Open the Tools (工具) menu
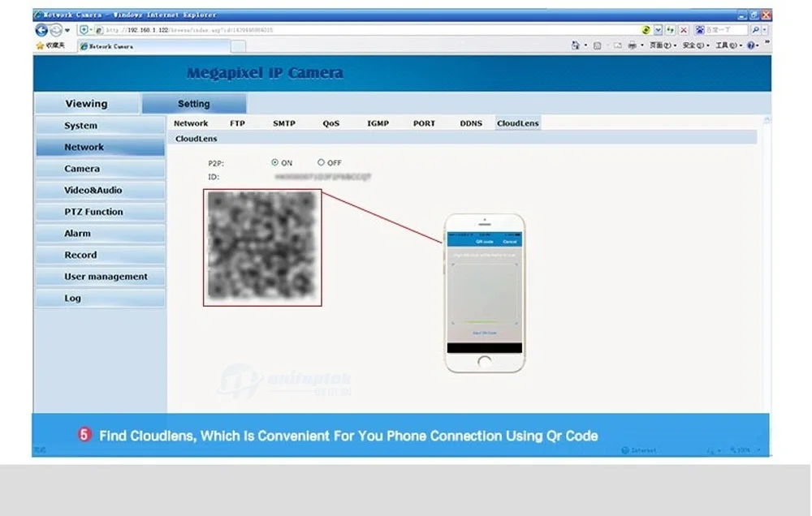 coord(728,45)
